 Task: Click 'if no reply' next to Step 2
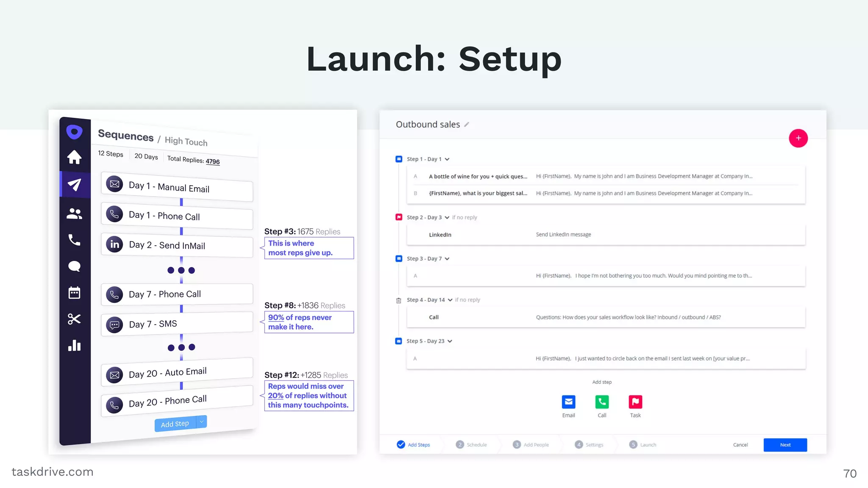click(465, 217)
